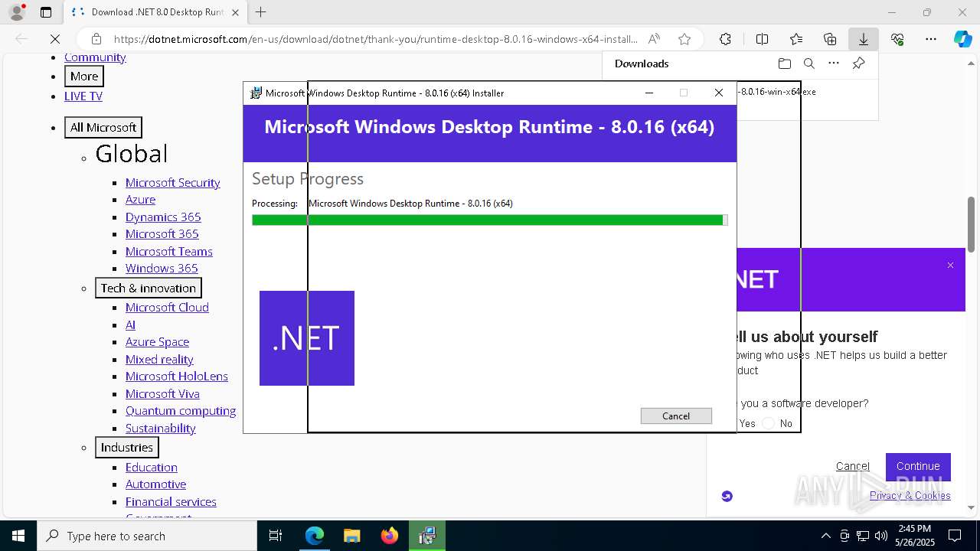
Task: Open Edge Settings and more menu
Action: point(931,39)
